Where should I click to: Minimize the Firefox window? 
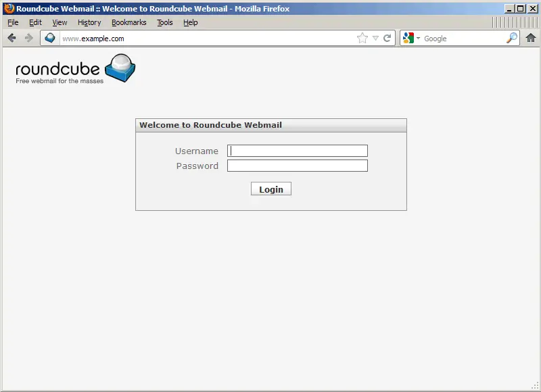coord(509,9)
